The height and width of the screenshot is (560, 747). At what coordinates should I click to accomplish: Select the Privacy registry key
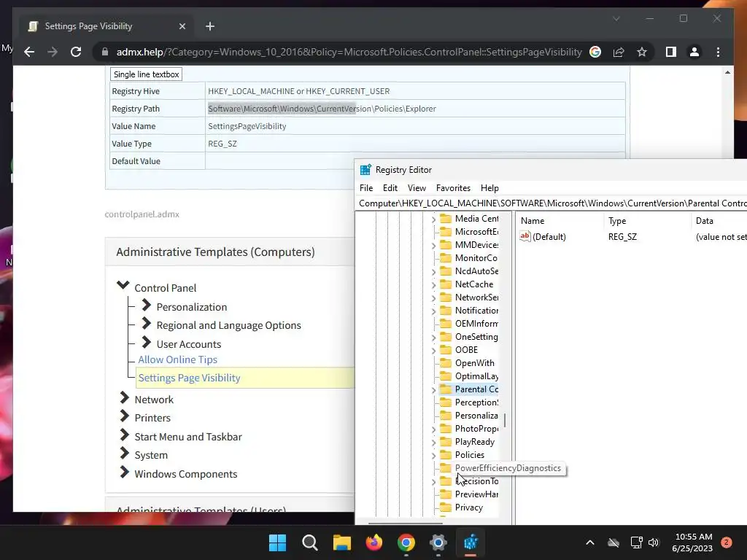point(469,507)
